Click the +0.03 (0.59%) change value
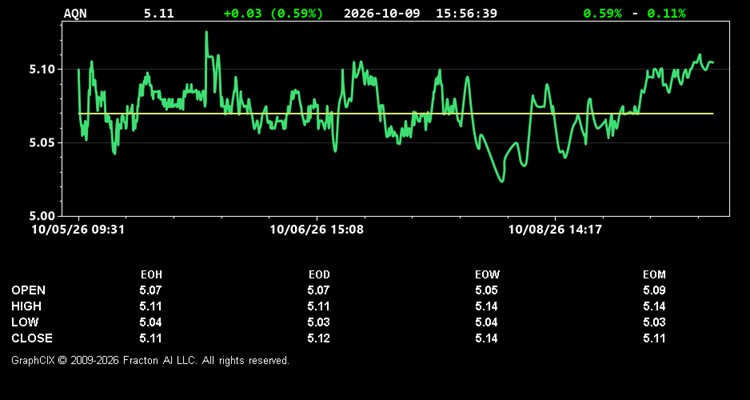 pyautogui.click(x=273, y=13)
